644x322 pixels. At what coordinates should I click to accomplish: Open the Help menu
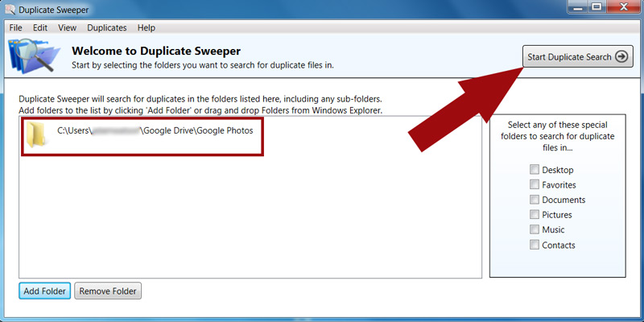(x=147, y=27)
